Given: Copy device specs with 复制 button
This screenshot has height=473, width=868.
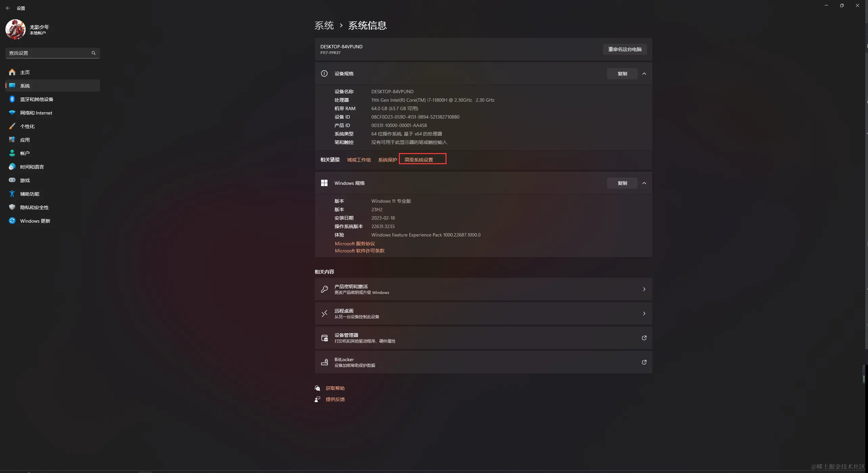Looking at the screenshot, I should (x=622, y=74).
